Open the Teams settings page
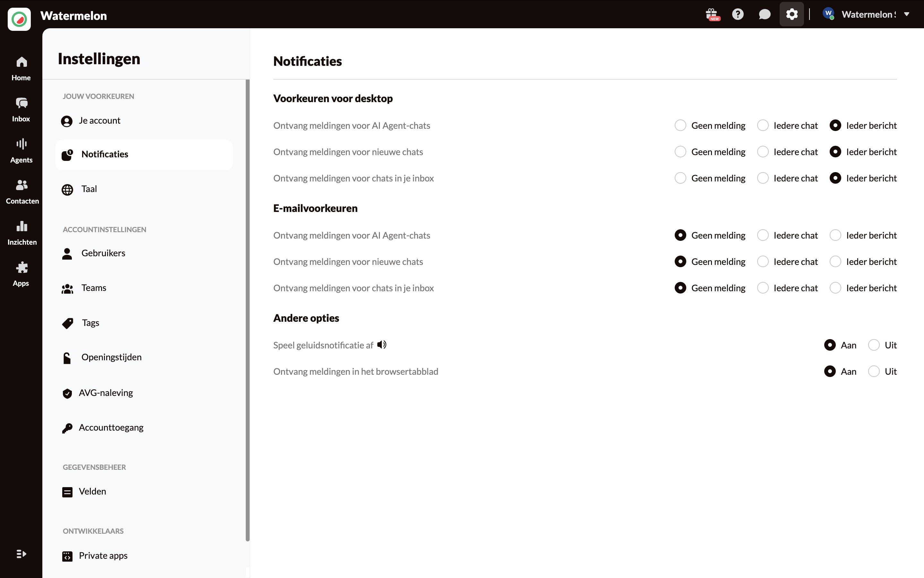Viewport: 924px width, 578px height. click(x=144, y=288)
